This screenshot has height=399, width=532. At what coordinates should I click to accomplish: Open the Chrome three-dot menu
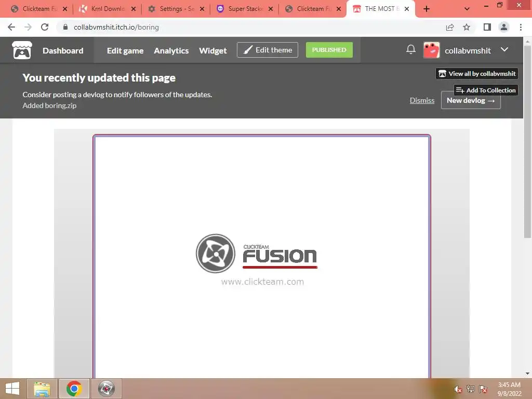point(521,27)
